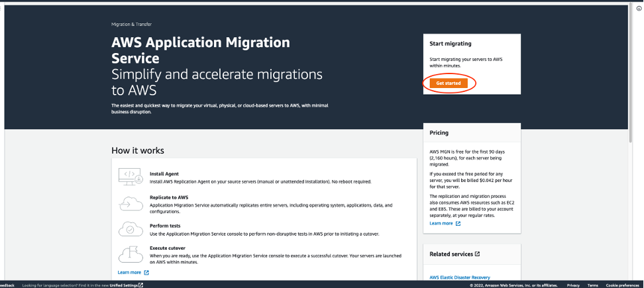This screenshot has height=288, width=644.
Task: Click the Replicate to AWS cloud icon
Action: tap(131, 203)
